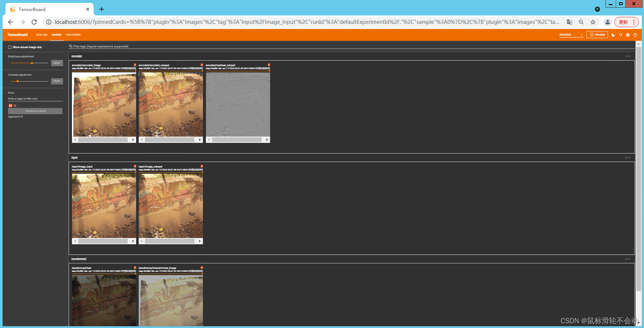
Task: Click the browser address bar URL
Action: pos(307,22)
